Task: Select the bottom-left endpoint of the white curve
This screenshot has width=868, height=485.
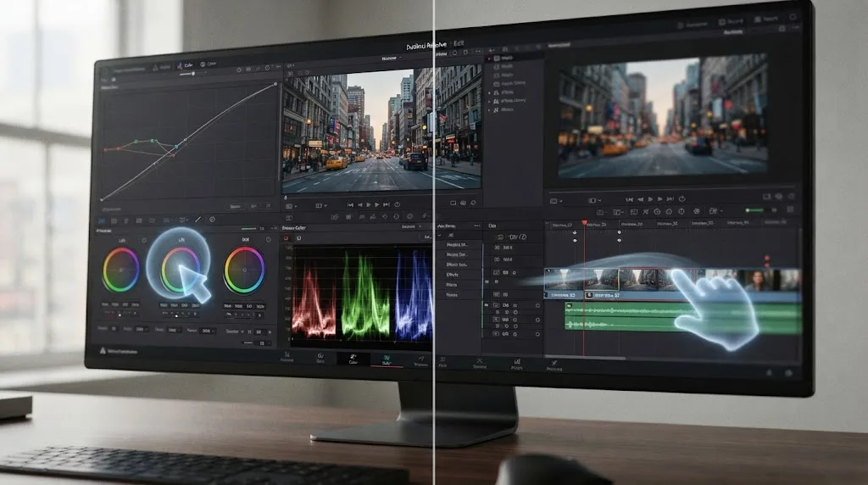Action: click(102, 199)
